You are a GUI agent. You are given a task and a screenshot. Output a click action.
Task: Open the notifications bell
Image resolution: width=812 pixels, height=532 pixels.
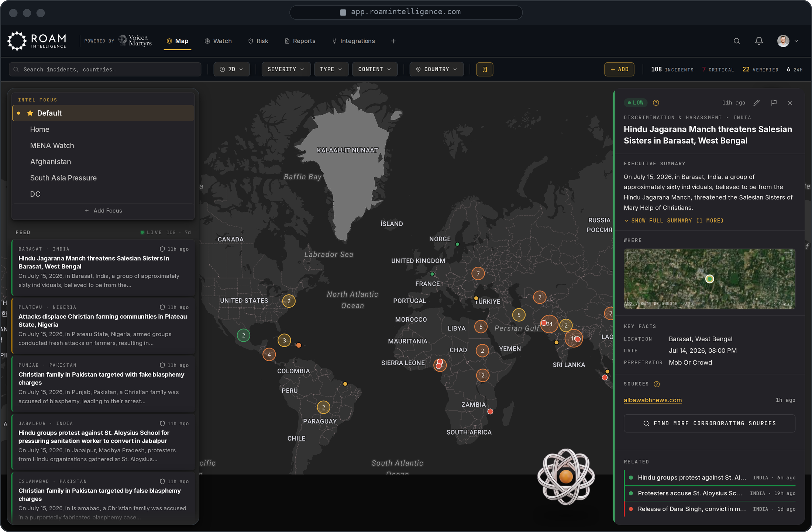tap(759, 41)
